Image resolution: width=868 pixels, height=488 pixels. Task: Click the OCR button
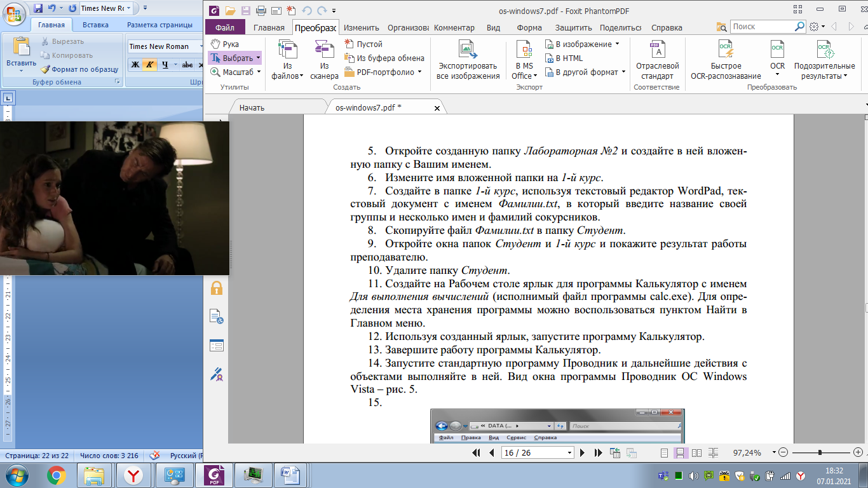click(x=777, y=59)
